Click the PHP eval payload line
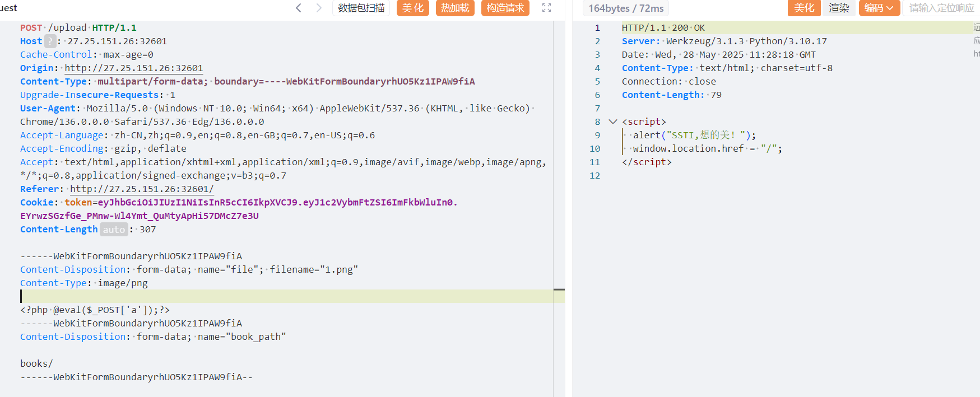The height and width of the screenshot is (397, 980). click(x=95, y=310)
